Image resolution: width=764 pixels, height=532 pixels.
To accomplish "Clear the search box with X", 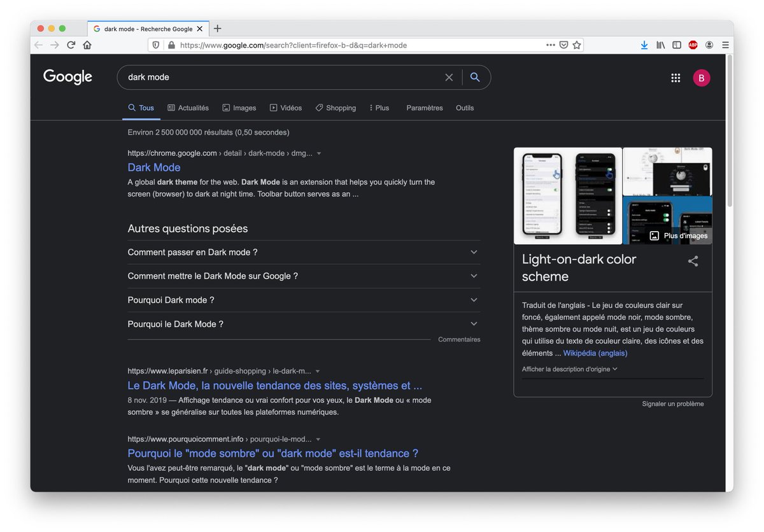I will [x=449, y=77].
